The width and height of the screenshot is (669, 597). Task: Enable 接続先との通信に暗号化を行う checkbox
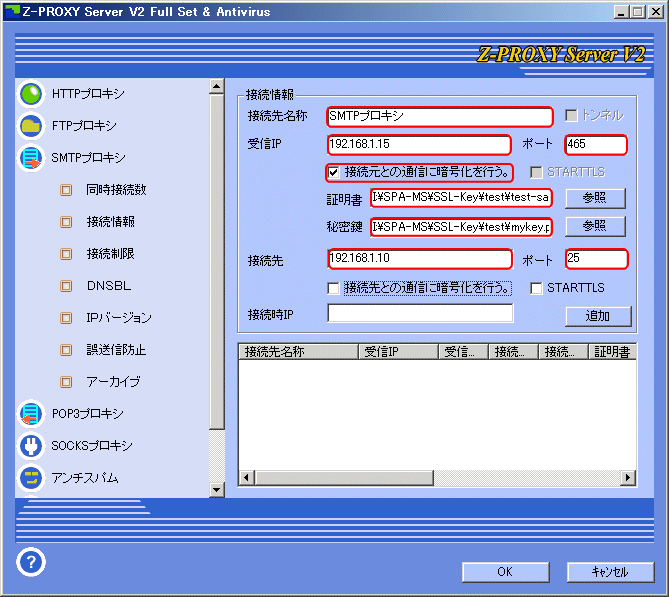[333, 288]
